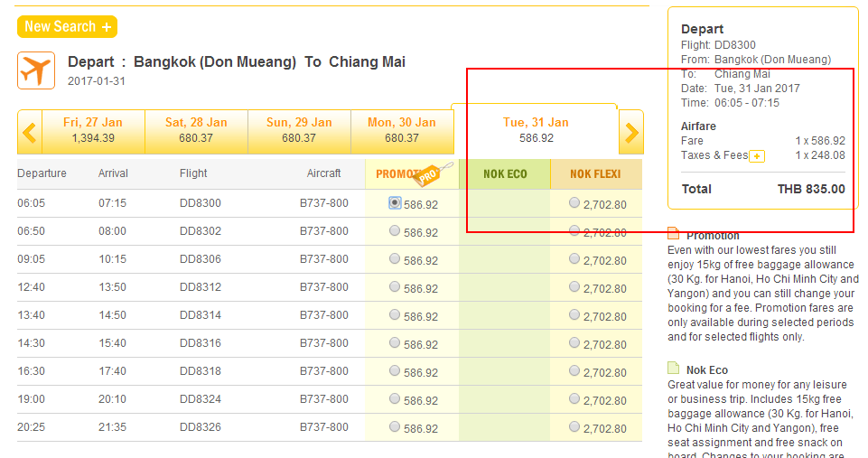Select Nok Flexi fare for flight DD8326
Image resolution: width=868 pixels, height=458 pixels.
point(574,426)
